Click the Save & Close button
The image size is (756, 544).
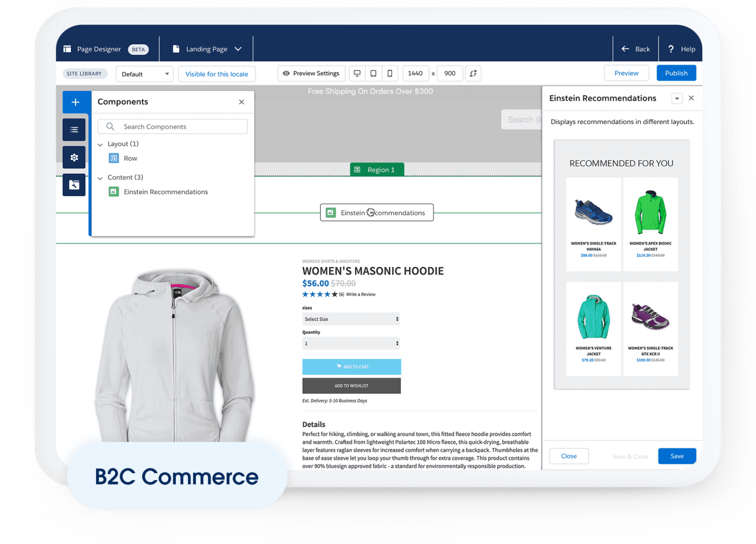630,456
